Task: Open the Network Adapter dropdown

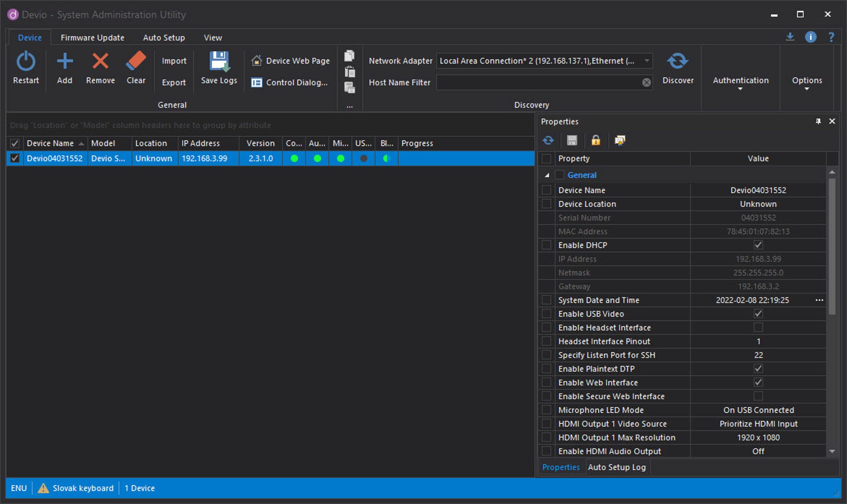Action: click(647, 61)
